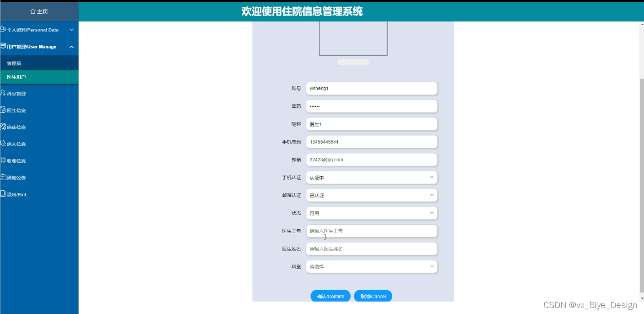Click the 确认/Confirm button

click(x=330, y=296)
